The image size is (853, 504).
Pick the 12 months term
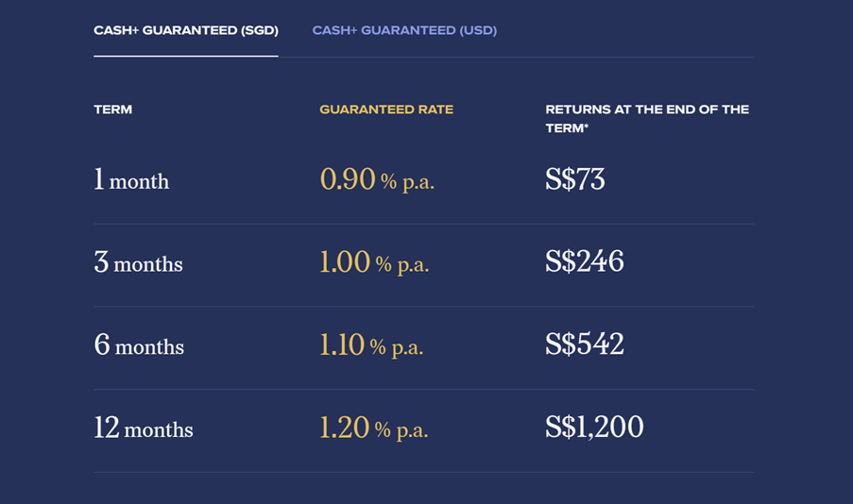coord(144,428)
